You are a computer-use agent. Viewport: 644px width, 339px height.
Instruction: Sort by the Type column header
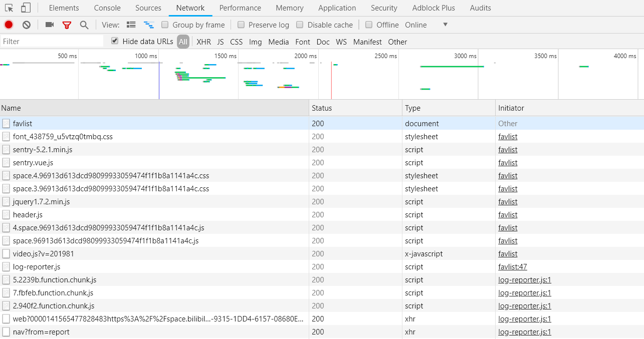click(449, 108)
